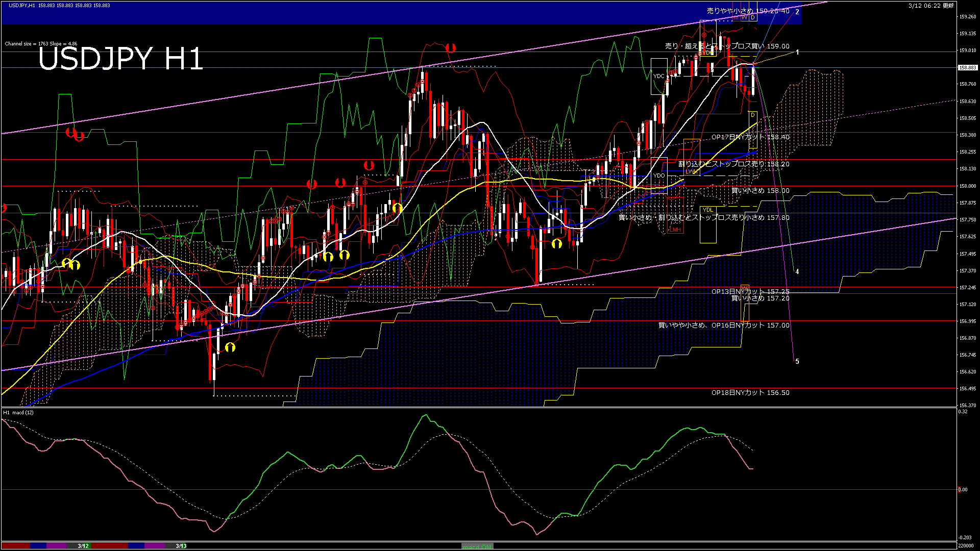Viewport: 980px width, 551px height.
Task: Select the 3/12 date marker on timeline
Action: [x=83, y=546]
